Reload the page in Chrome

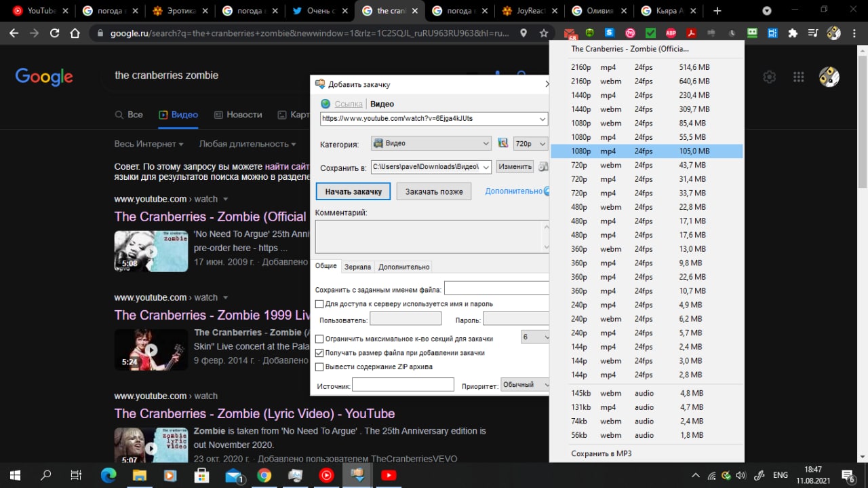55,33
